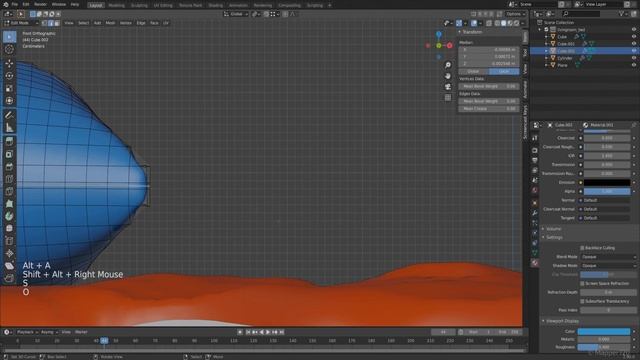The image size is (640, 360).
Task: Open the Blend Mode dropdown
Action: pyautogui.click(x=608, y=257)
